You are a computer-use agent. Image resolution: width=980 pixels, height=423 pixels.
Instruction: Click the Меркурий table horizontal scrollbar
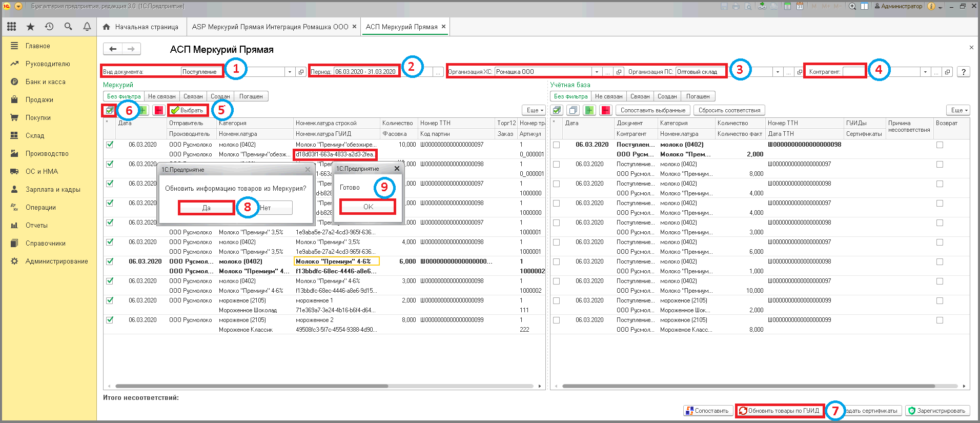251,386
